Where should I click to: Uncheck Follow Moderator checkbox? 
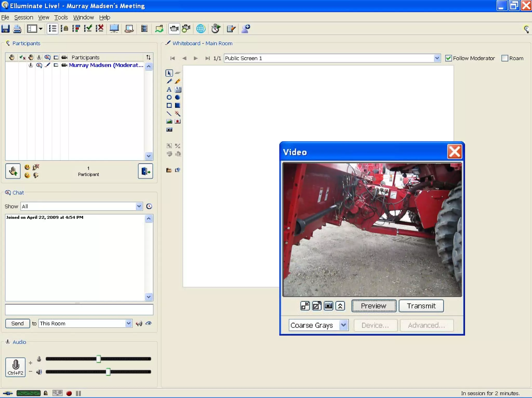point(448,58)
